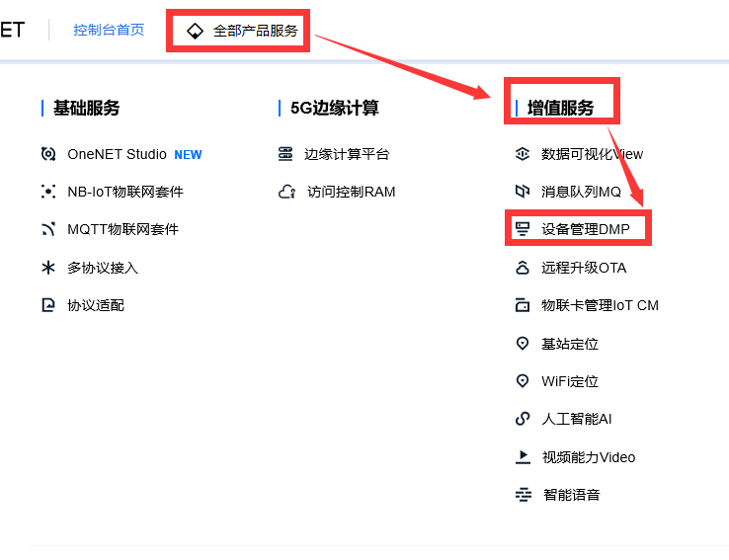Click the 协议适配 document icon

tap(48, 305)
